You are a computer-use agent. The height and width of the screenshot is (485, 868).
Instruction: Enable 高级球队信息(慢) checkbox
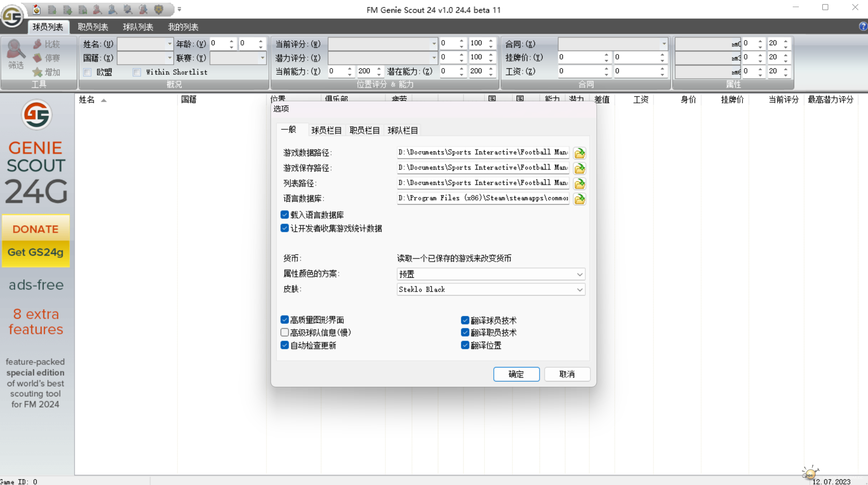(x=285, y=332)
